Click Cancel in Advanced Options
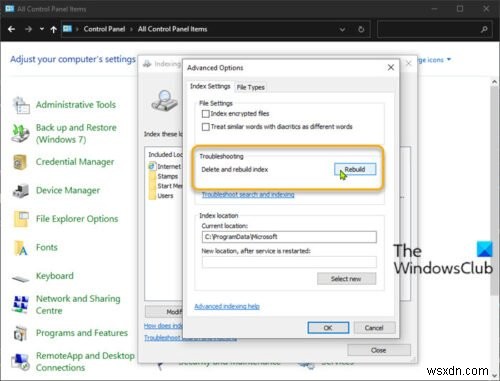 coord(374,328)
